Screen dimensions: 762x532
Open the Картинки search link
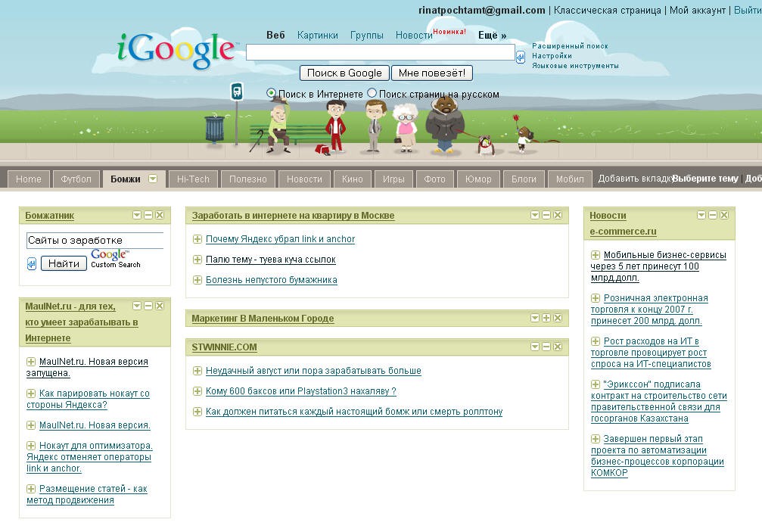point(318,35)
